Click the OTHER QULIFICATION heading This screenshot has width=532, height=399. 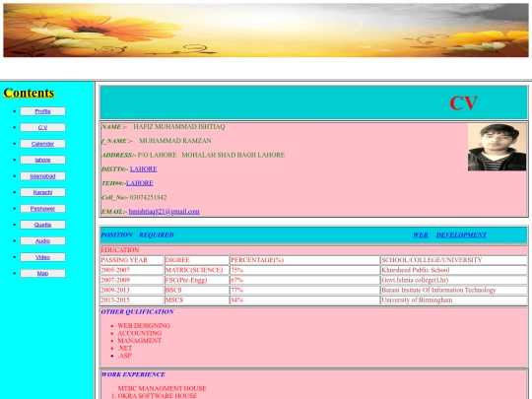click(137, 311)
